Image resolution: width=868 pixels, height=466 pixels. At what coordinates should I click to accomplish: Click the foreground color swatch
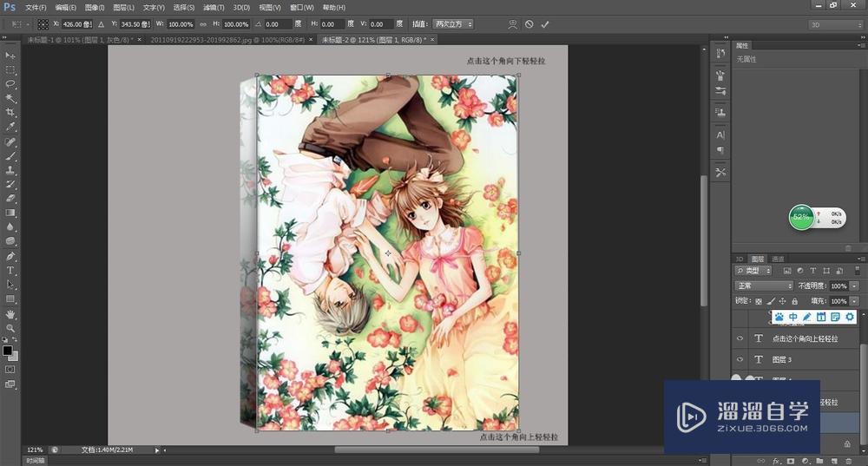[x=7, y=351]
